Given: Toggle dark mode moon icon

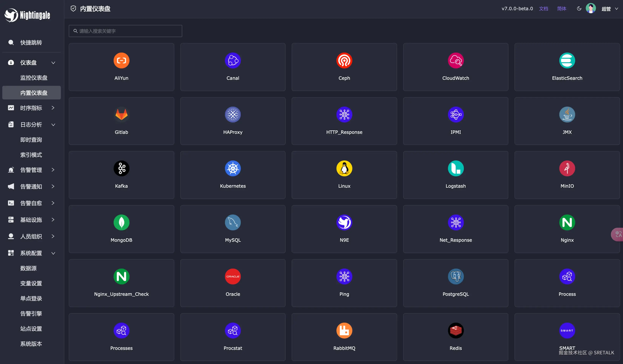Looking at the screenshot, I should (579, 9).
